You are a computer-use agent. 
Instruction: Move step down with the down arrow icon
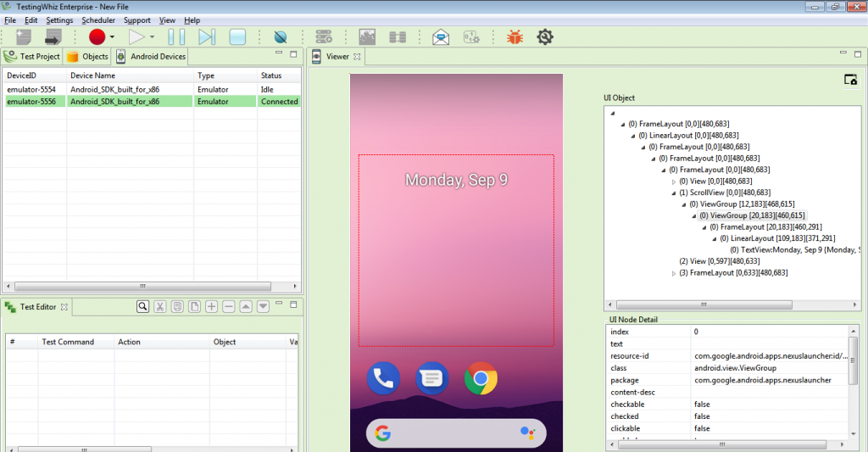[263, 306]
